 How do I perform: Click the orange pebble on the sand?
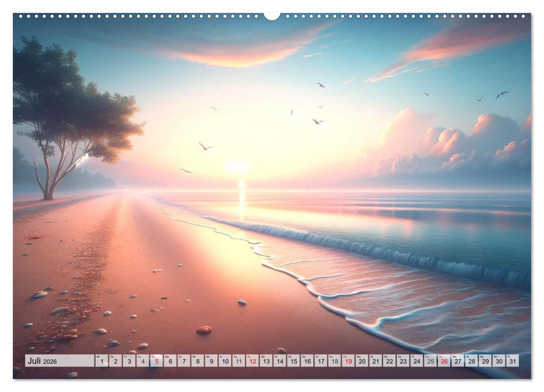(x=204, y=330)
